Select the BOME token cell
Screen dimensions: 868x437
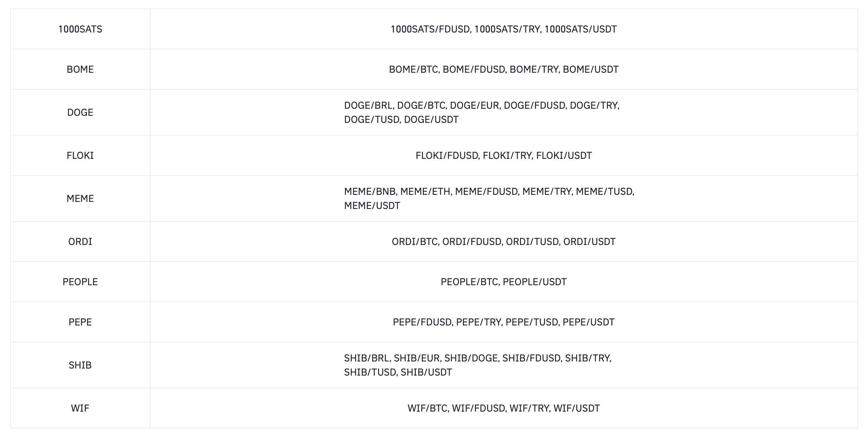pyautogui.click(x=80, y=69)
